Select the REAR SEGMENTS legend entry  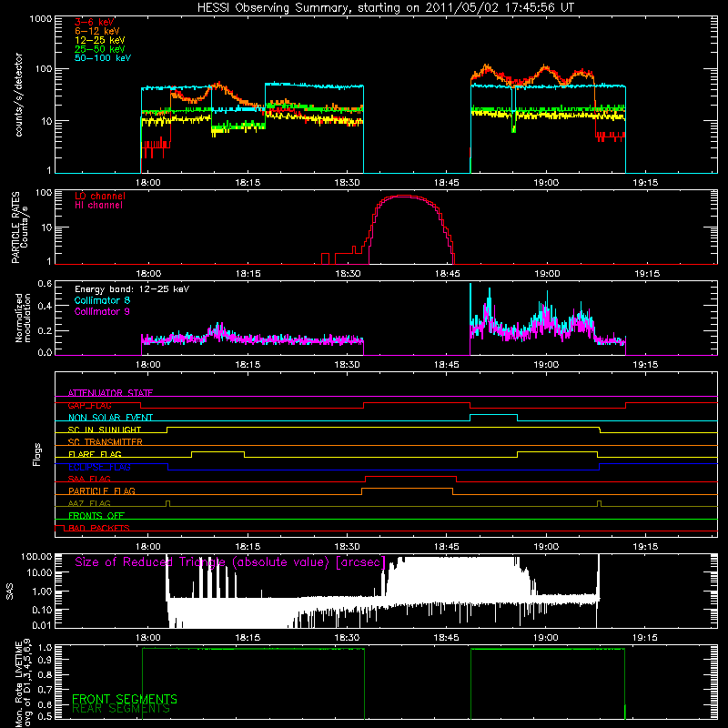[x=121, y=709]
